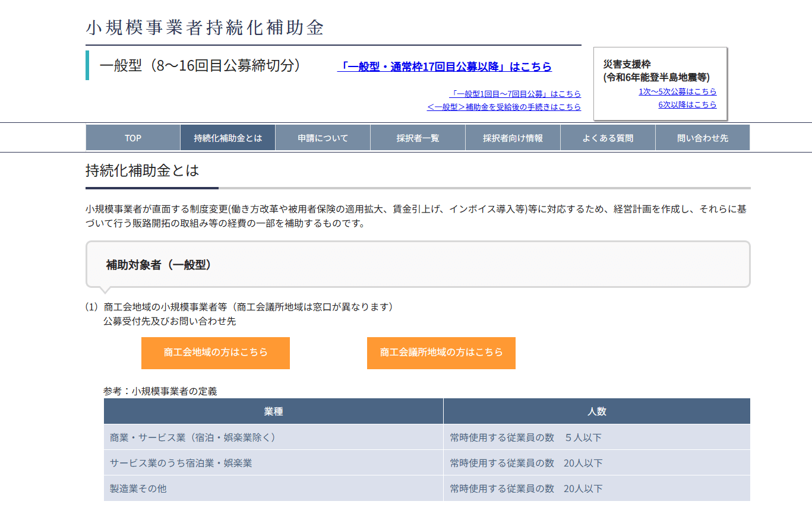This screenshot has height=517, width=812.
Task: Select the 災害支援枠 information box
Action: (658, 84)
